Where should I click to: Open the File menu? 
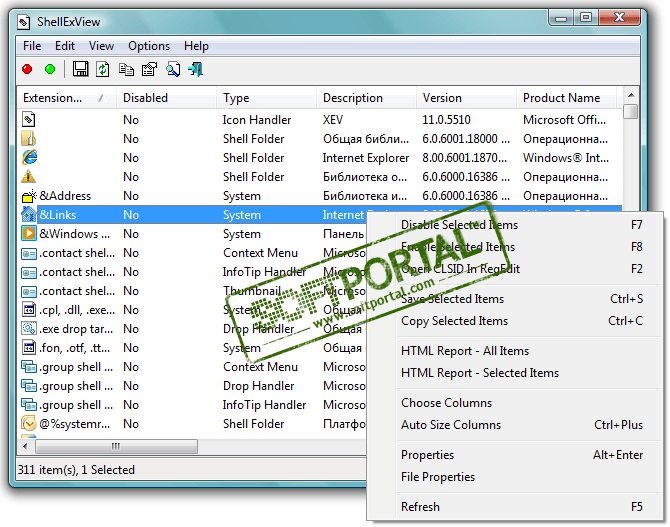coord(32,46)
